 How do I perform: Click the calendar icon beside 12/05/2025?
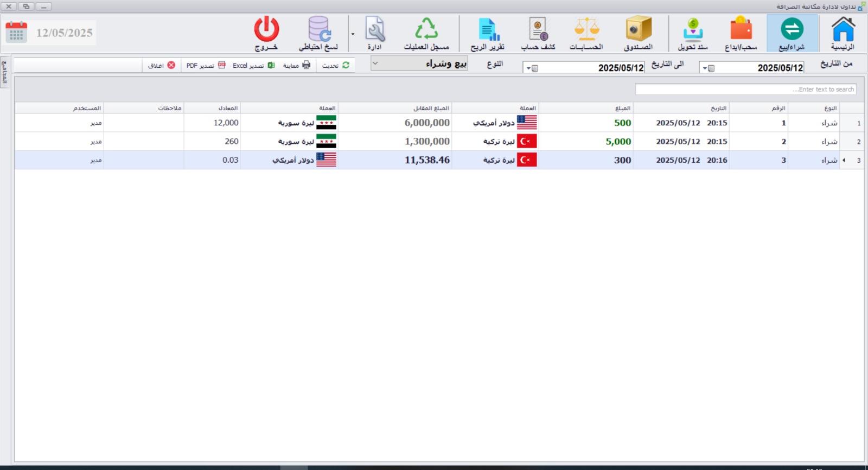(16, 33)
